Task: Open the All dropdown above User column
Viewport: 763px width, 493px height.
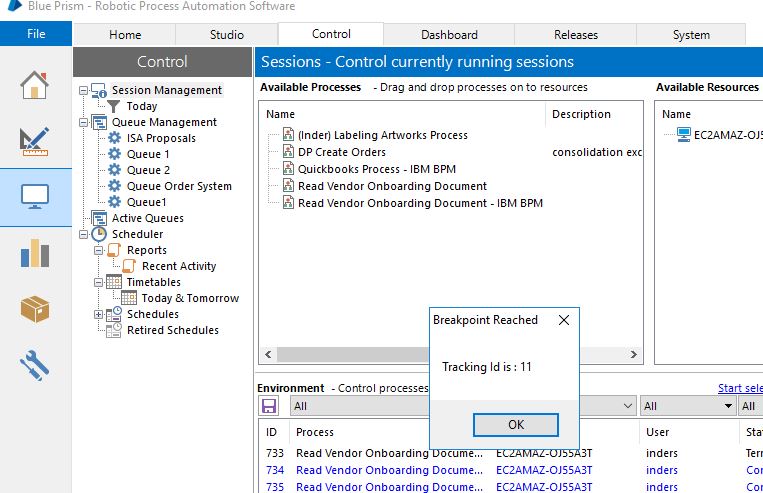Action: pos(688,406)
